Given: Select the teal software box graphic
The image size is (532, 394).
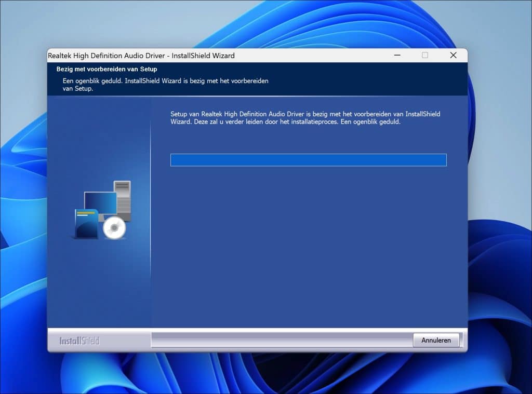Looking at the screenshot, I should coord(86,222).
